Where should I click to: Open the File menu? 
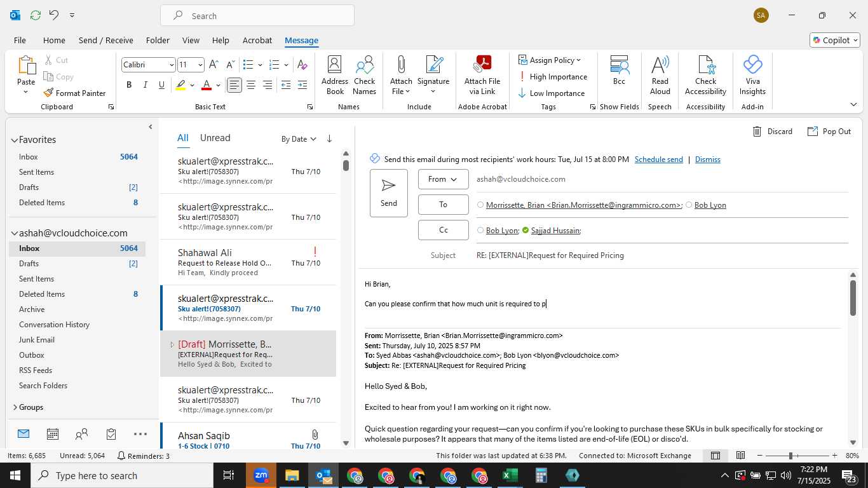pos(20,40)
